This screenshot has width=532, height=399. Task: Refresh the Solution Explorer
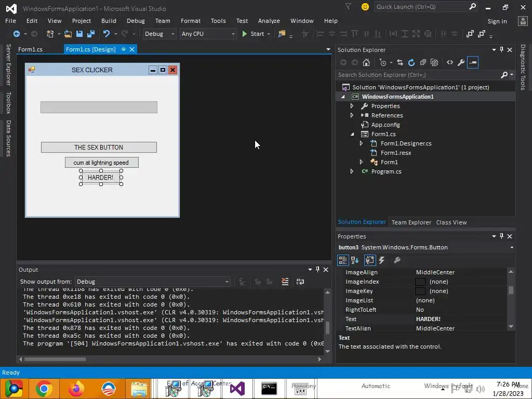click(411, 62)
